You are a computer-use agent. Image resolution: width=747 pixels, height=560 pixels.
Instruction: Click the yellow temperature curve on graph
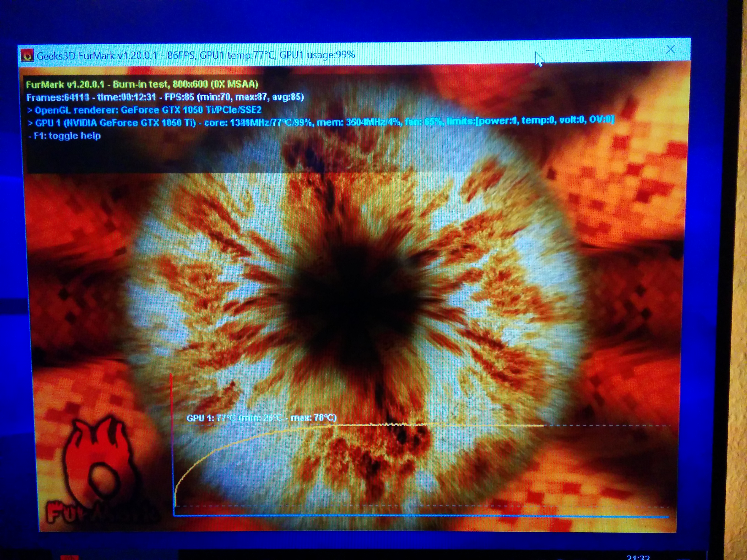tap(236, 443)
